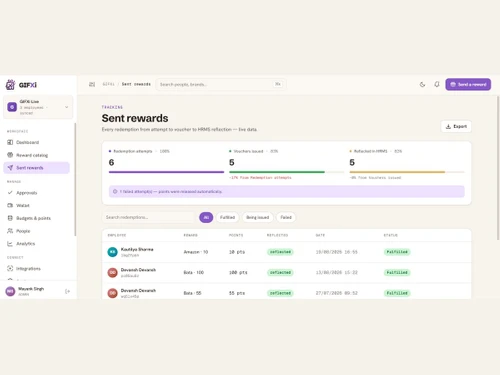Viewport: 500px width, 375px height.
Task: Click Sent rewards in the breadcrumb
Action: click(136, 84)
